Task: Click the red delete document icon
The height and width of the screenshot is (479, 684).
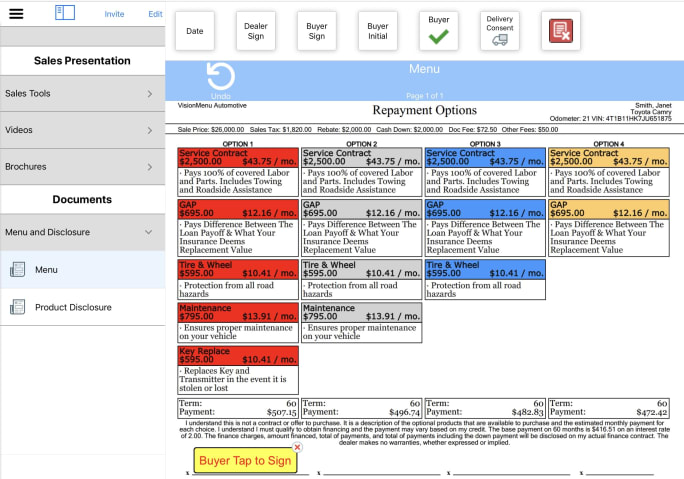Action: point(560,32)
